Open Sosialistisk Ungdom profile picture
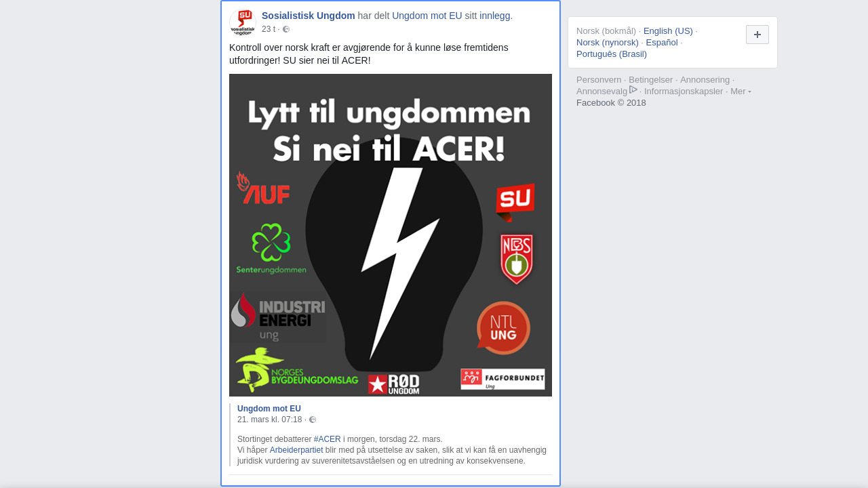Screen dimensions: 868x488 click(243, 22)
